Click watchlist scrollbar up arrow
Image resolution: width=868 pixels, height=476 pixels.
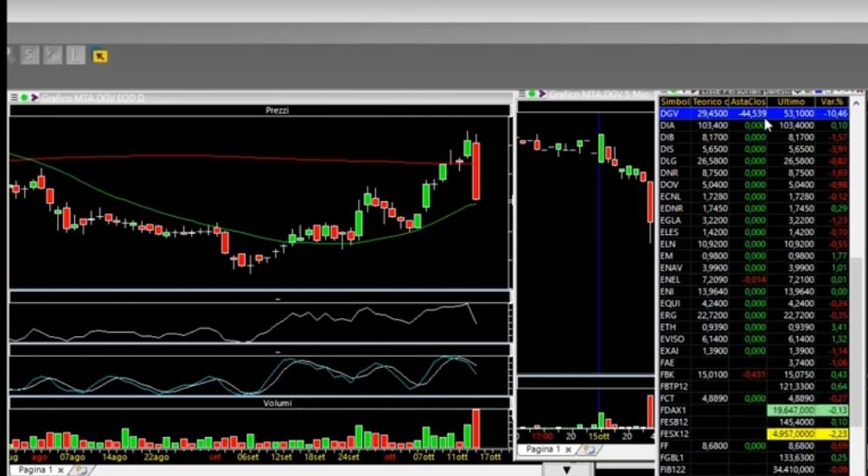pyautogui.click(x=857, y=103)
